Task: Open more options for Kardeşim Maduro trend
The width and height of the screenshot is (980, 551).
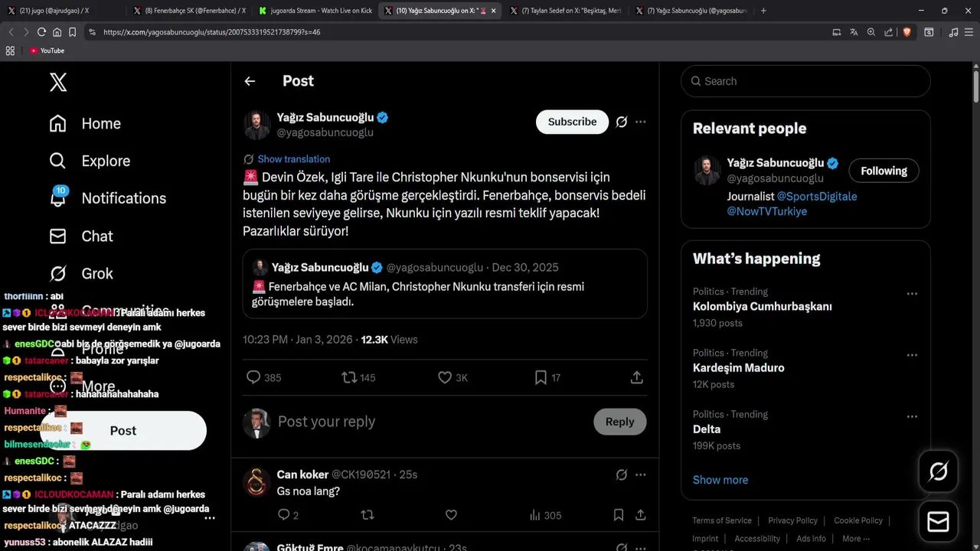Action: pyautogui.click(x=912, y=355)
